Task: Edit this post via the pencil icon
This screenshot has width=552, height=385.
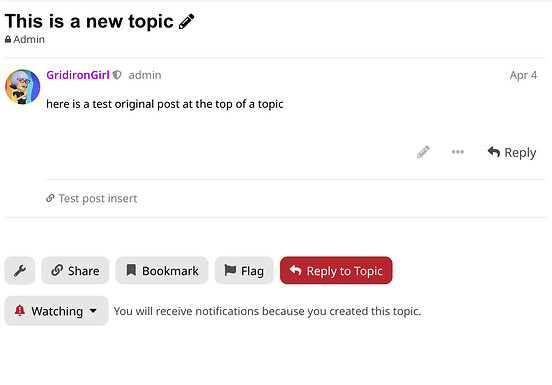Action: pyautogui.click(x=423, y=152)
